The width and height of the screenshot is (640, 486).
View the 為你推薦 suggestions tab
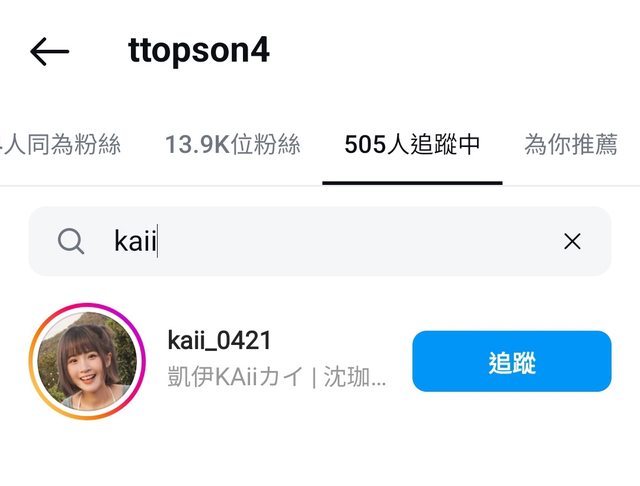[571, 144]
